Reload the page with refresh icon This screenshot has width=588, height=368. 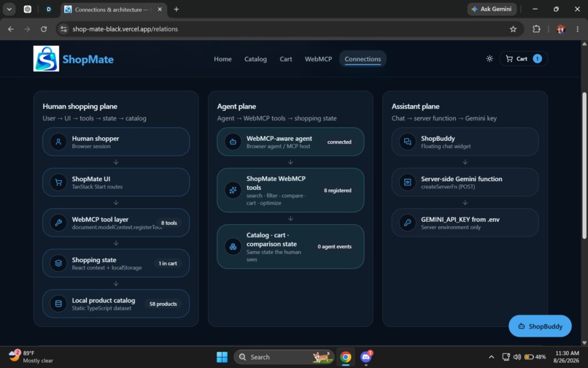coord(44,29)
